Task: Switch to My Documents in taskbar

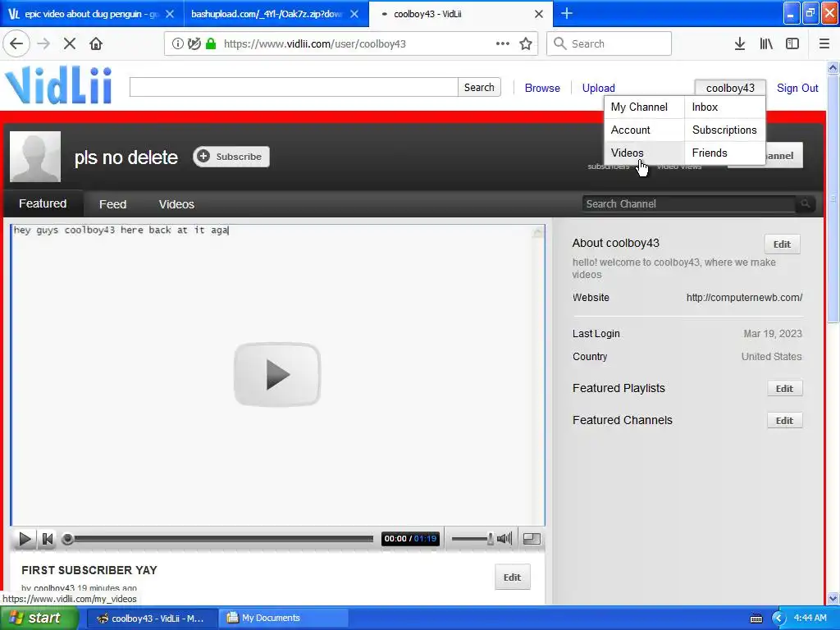Action: (x=284, y=618)
